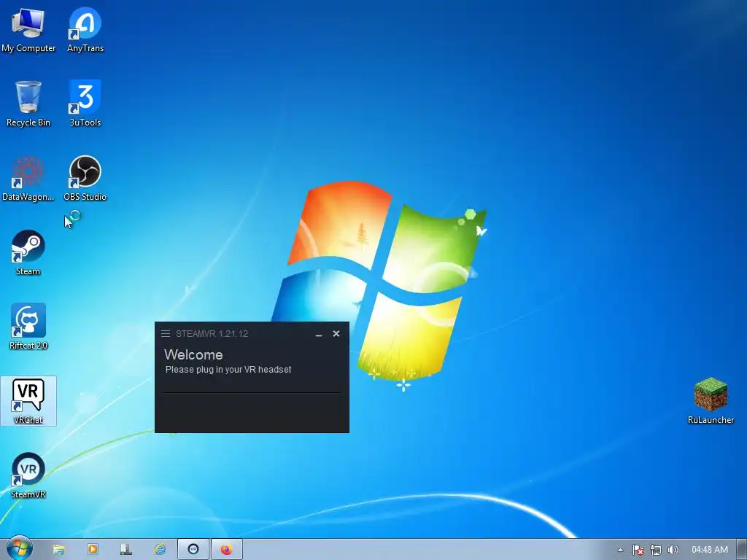Click the SteamVR taskbar button
Screen dimensions: 747x560
(193, 549)
